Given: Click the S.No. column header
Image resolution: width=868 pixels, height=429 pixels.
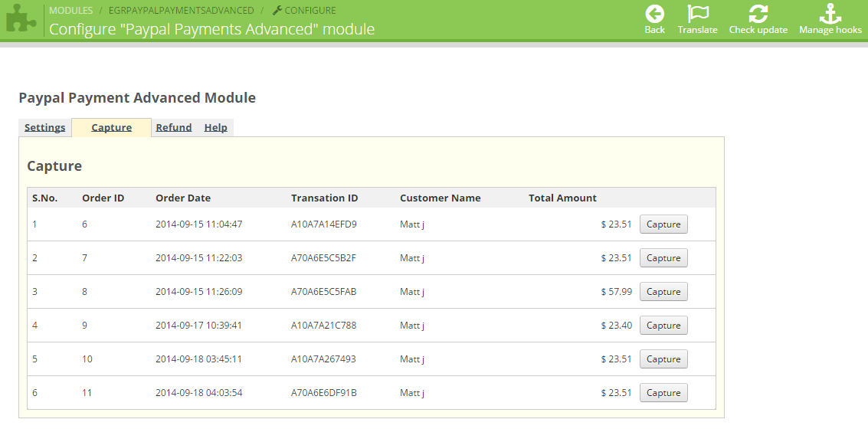Looking at the screenshot, I should [x=45, y=198].
